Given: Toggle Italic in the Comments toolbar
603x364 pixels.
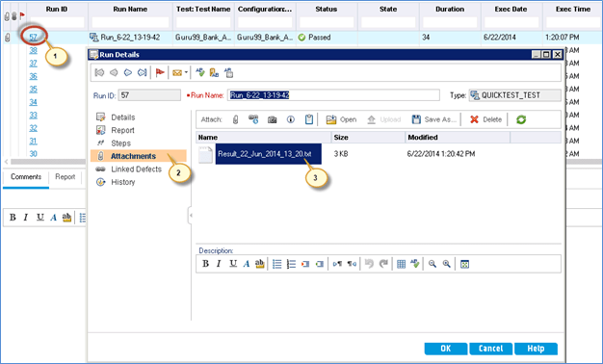Looking at the screenshot, I should pos(26,218).
